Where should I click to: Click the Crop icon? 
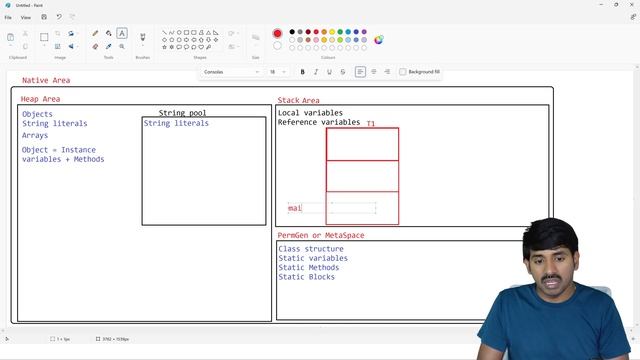tap(58, 33)
